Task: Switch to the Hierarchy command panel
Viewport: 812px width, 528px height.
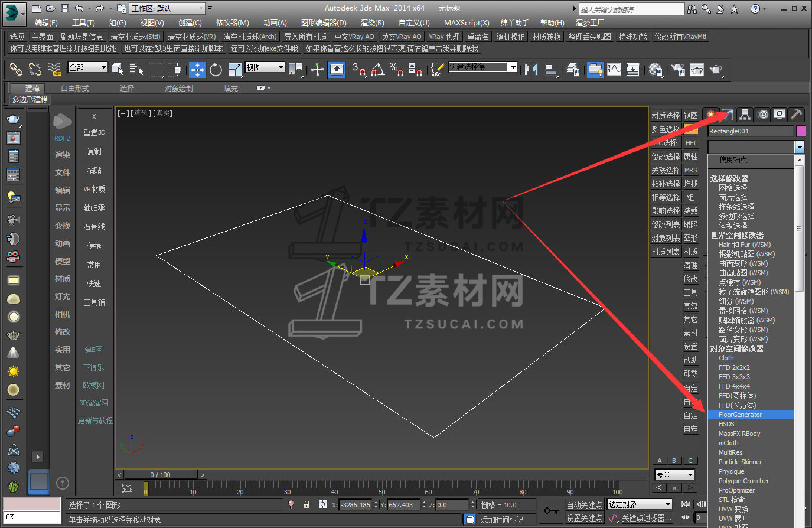Action: tap(745, 115)
